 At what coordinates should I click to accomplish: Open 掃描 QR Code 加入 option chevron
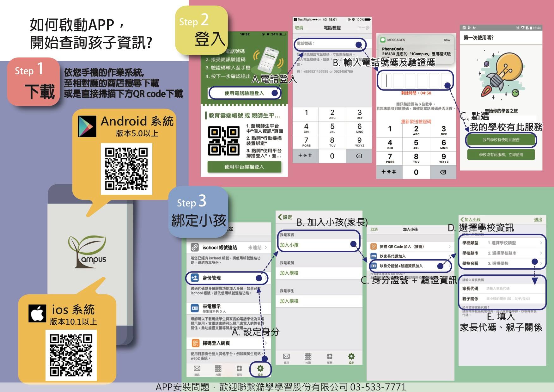tap(449, 247)
